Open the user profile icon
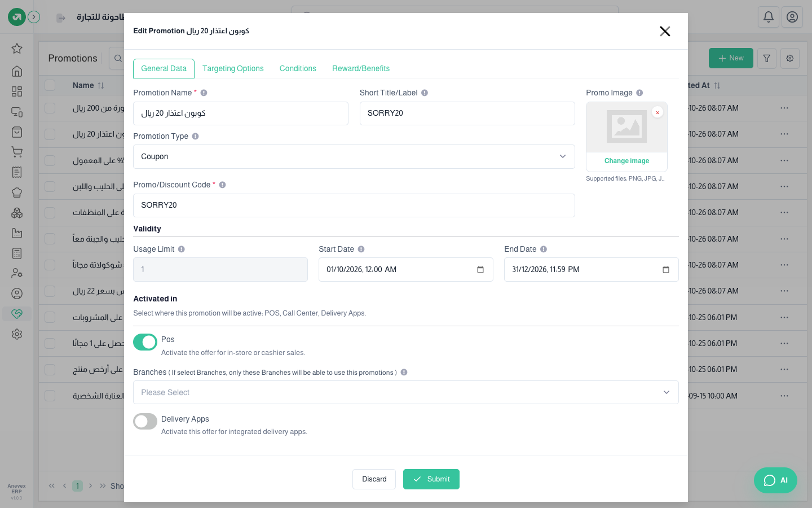The width and height of the screenshot is (812, 508). click(x=792, y=17)
